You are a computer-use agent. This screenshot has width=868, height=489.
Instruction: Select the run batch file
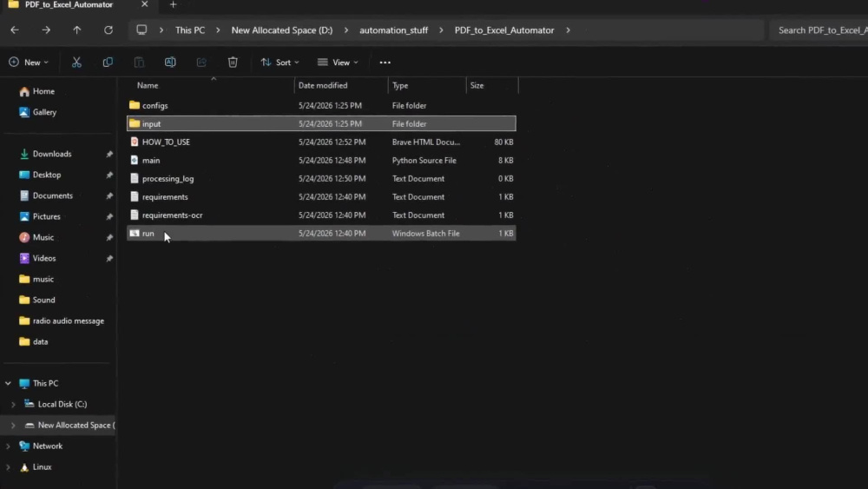(x=321, y=233)
